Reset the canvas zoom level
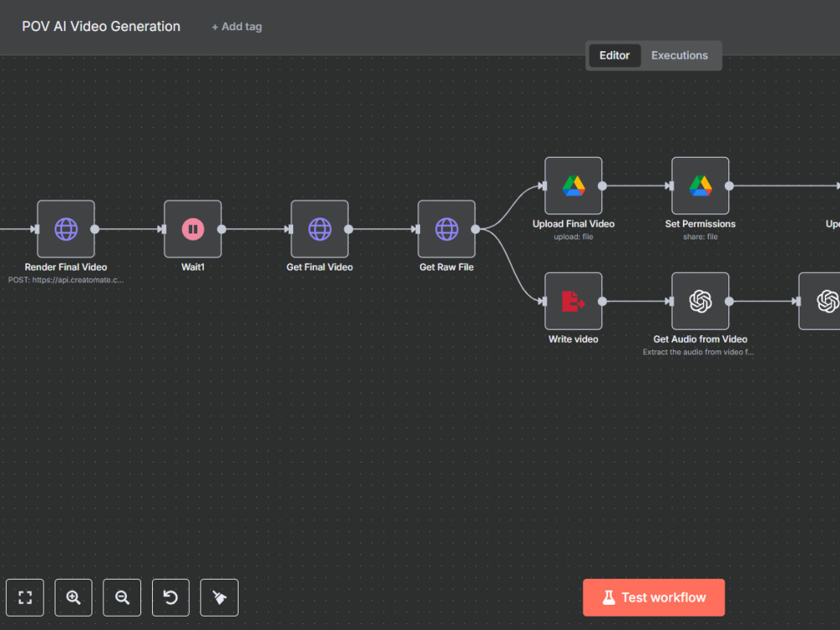Screen dimensions: 840x630 click(171, 597)
